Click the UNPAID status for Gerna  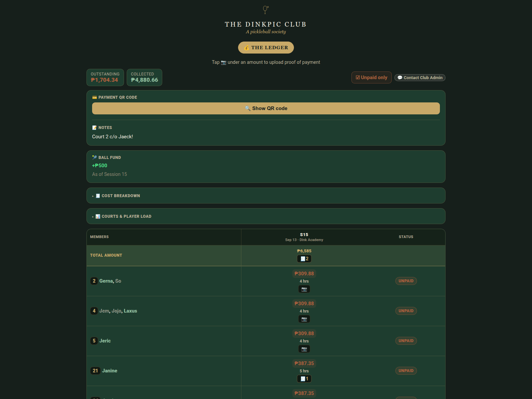click(406, 281)
